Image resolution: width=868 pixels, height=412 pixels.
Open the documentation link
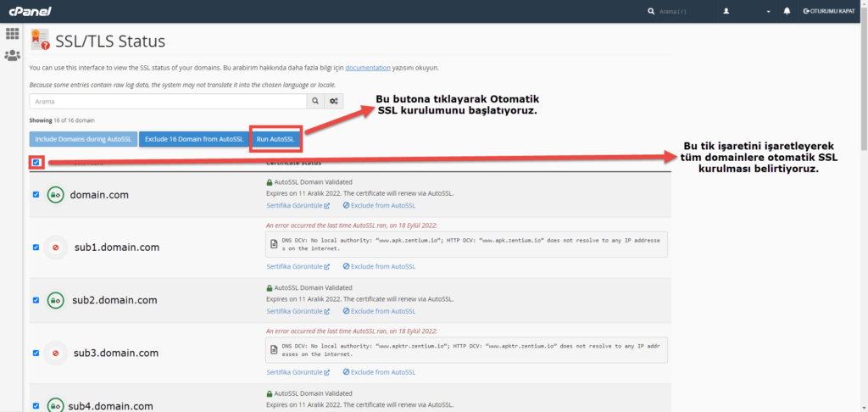[368, 67]
